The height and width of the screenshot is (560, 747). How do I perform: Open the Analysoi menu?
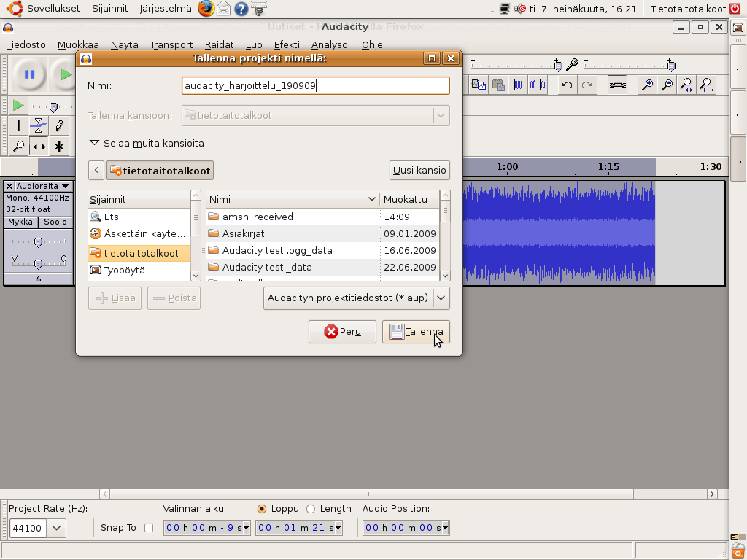click(x=330, y=44)
